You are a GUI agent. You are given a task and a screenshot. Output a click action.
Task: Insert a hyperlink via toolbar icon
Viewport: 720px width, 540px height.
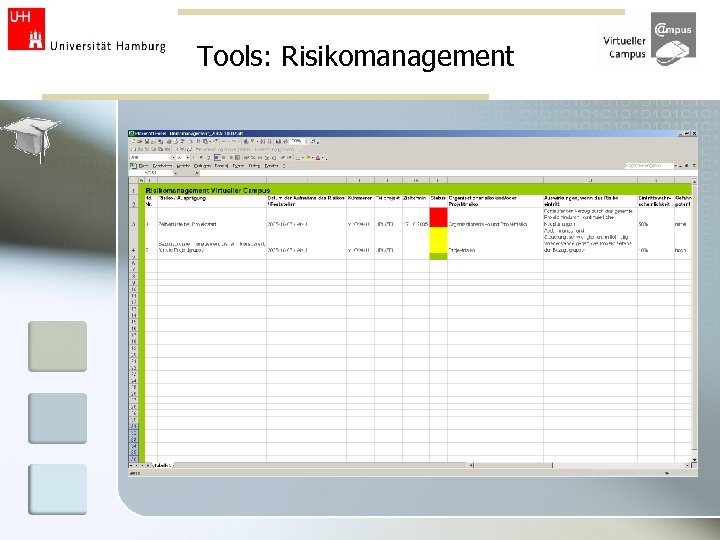click(245, 141)
